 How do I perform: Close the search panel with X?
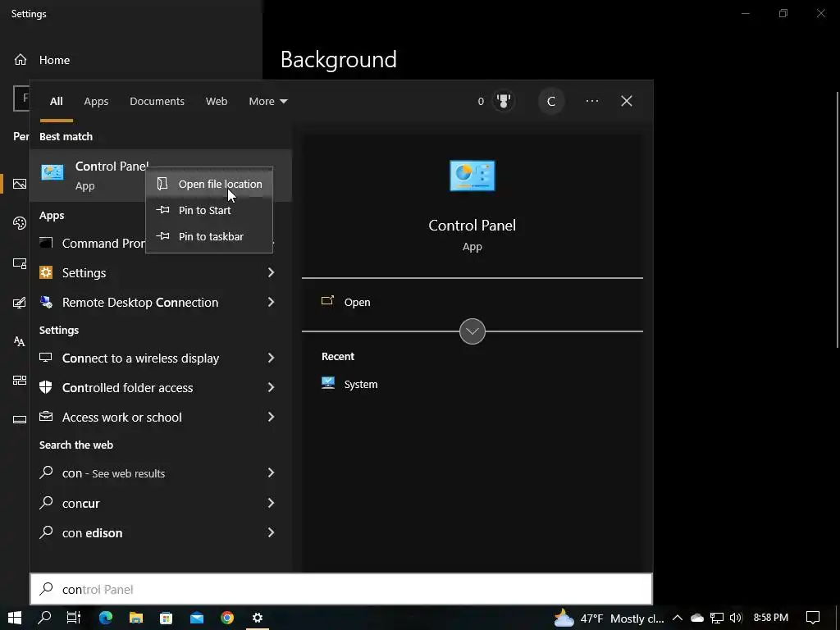pyautogui.click(x=626, y=101)
